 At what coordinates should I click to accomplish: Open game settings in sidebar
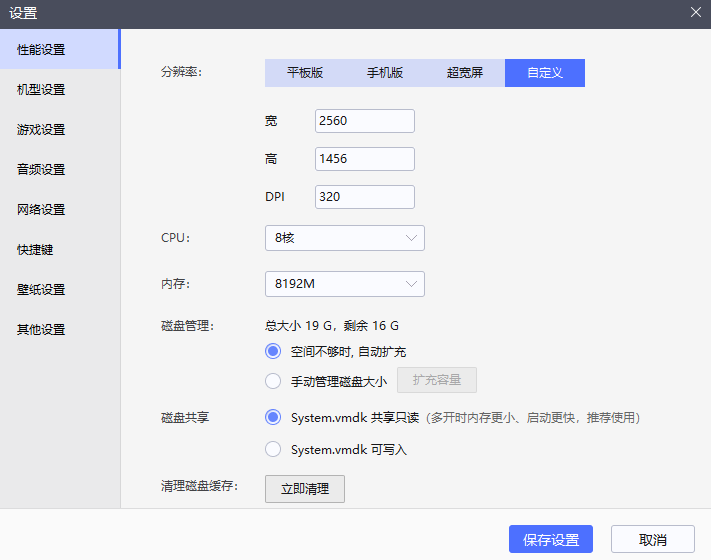[x=41, y=129]
